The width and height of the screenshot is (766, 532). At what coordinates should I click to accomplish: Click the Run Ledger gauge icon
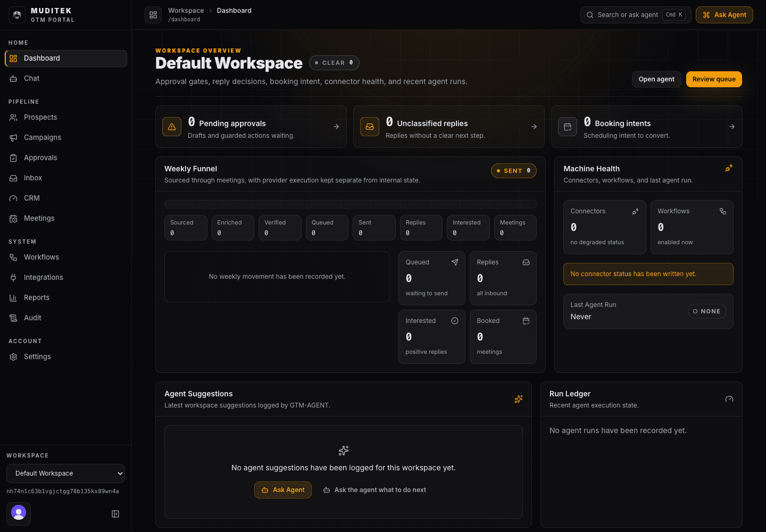[729, 399]
